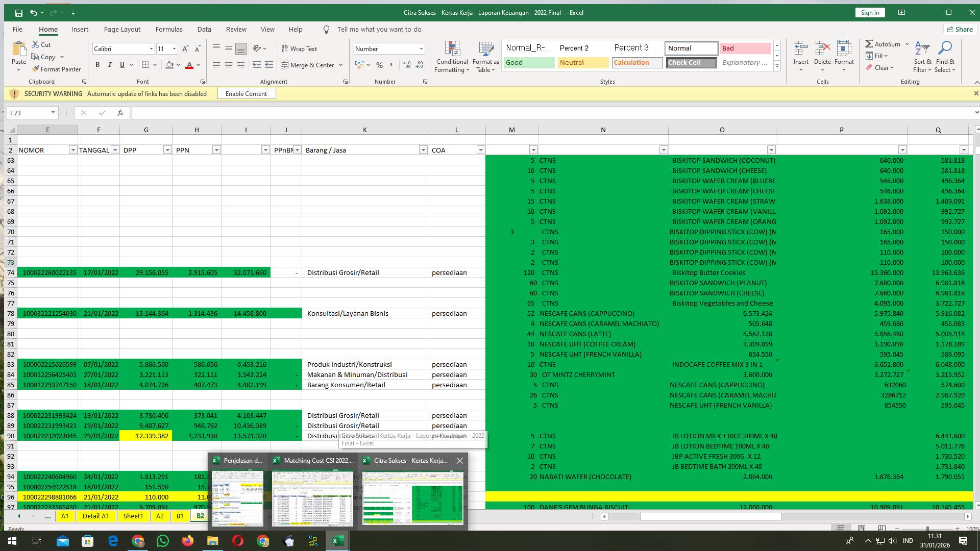Toggle Italic formatting
Image resolution: width=980 pixels, height=551 pixels.
(x=109, y=65)
